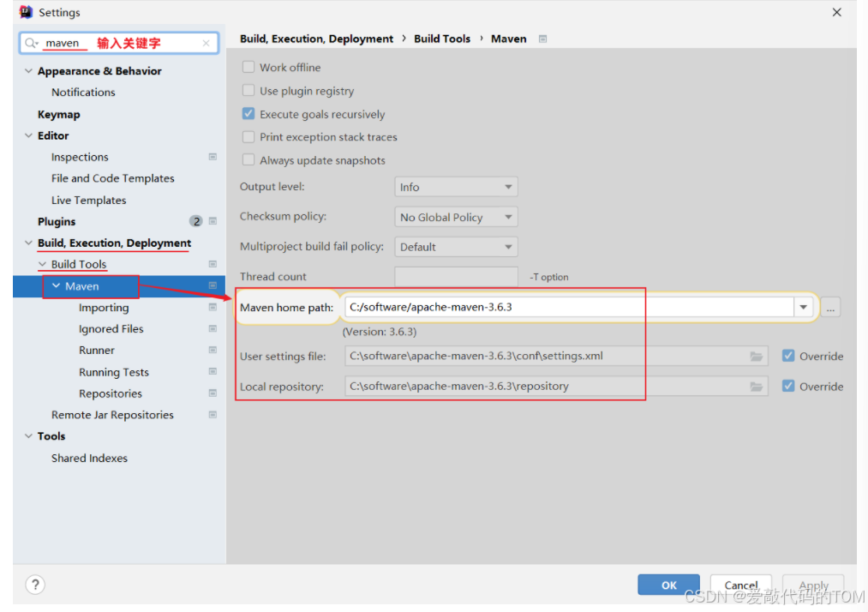The width and height of the screenshot is (868, 612).
Task: Collapse the Build Tools node
Action: [43, 264]
